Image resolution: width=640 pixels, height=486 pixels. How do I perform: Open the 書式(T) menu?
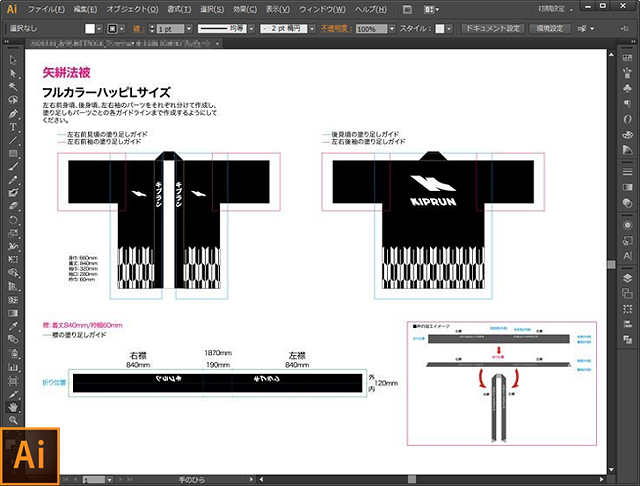click(179, 9)
